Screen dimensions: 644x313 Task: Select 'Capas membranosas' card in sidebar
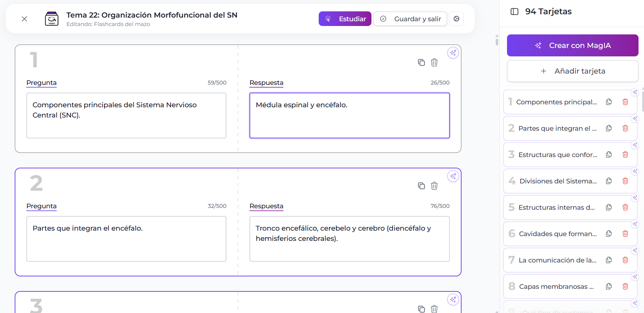point(556,287)
